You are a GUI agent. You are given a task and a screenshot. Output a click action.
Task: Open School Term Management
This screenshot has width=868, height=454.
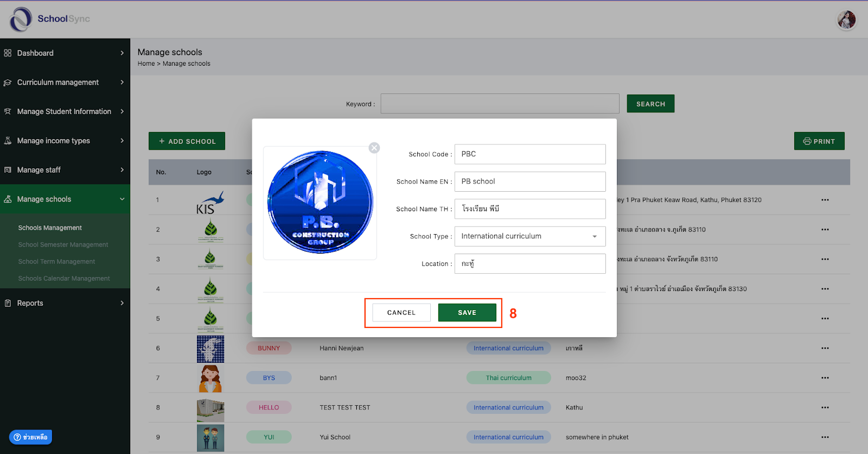[x=56, y=262]
